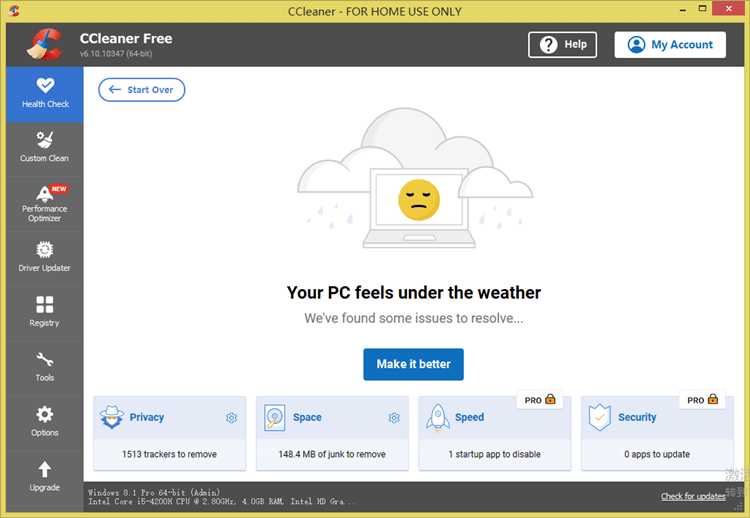Select '0 apps to update' text
Screen dimensions: 750x518
[x=657, y=454]
